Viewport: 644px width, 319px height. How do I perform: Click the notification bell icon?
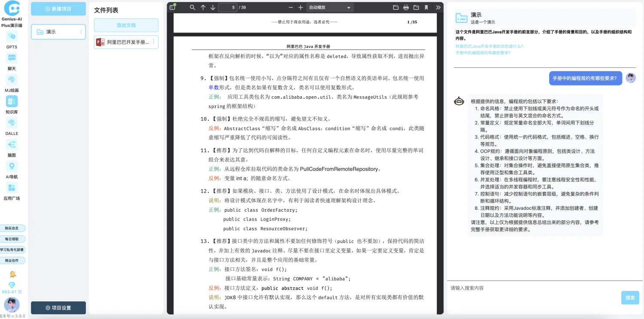coord(12,274)
